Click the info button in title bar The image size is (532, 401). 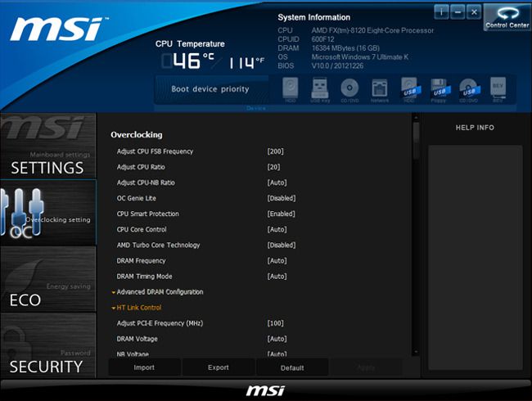tap(441, 12)
